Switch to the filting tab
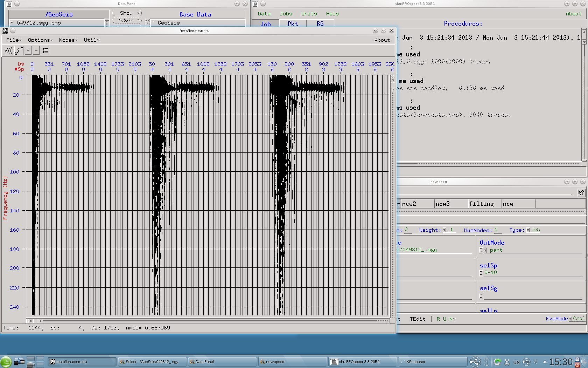The width and height of the screenshot is (588, 368). tap(482, 204)
